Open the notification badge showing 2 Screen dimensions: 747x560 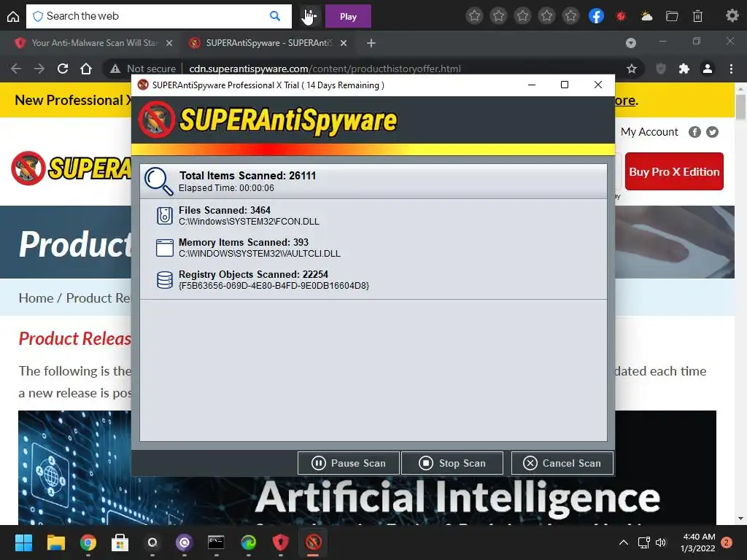click(727, 542)
